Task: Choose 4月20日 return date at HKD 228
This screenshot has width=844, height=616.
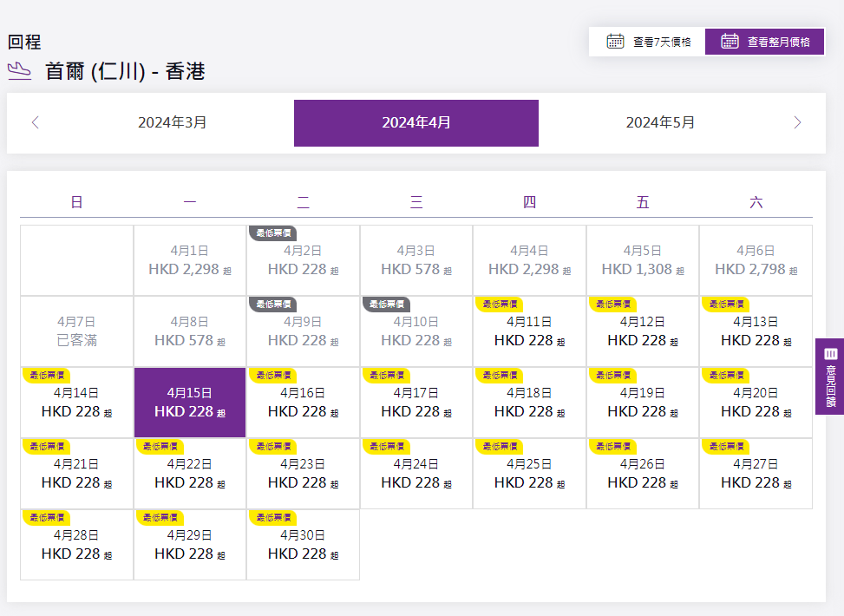Action: tap(756, 403)
